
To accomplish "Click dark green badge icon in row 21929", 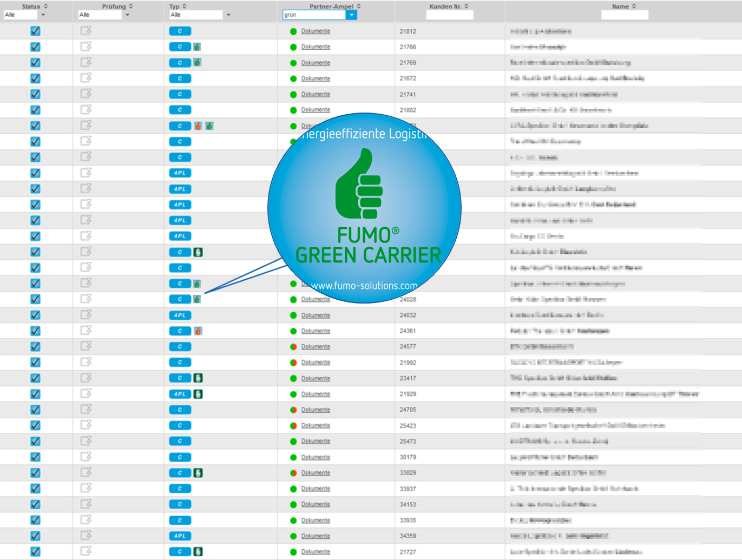I will pos(198,394).
